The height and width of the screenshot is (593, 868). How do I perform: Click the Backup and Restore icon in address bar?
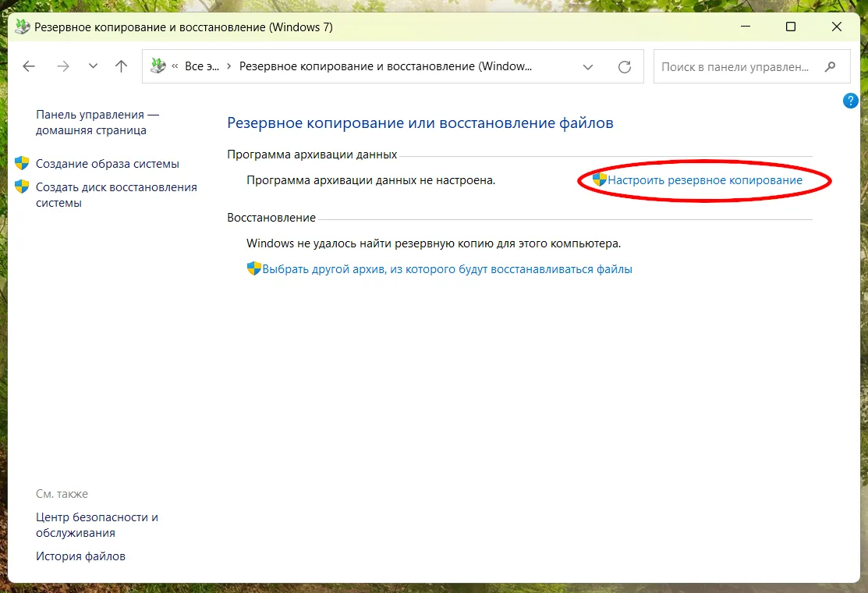click(x=157, y=66)
